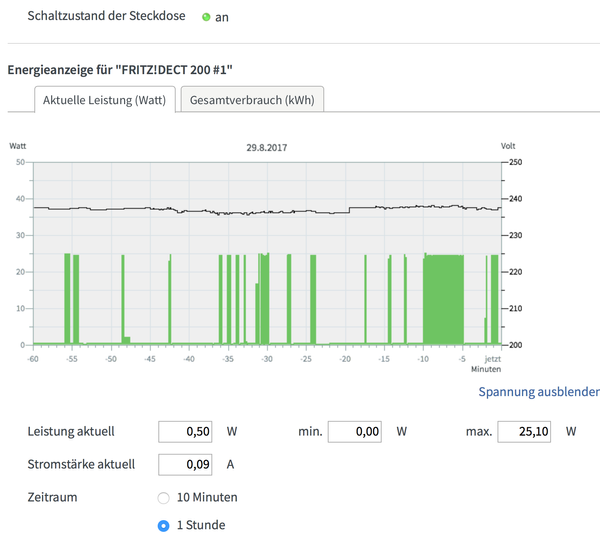Screen dimensions: 600x539
Task: Focus the 'min.' power value field
Action: (x=357, y=432)
